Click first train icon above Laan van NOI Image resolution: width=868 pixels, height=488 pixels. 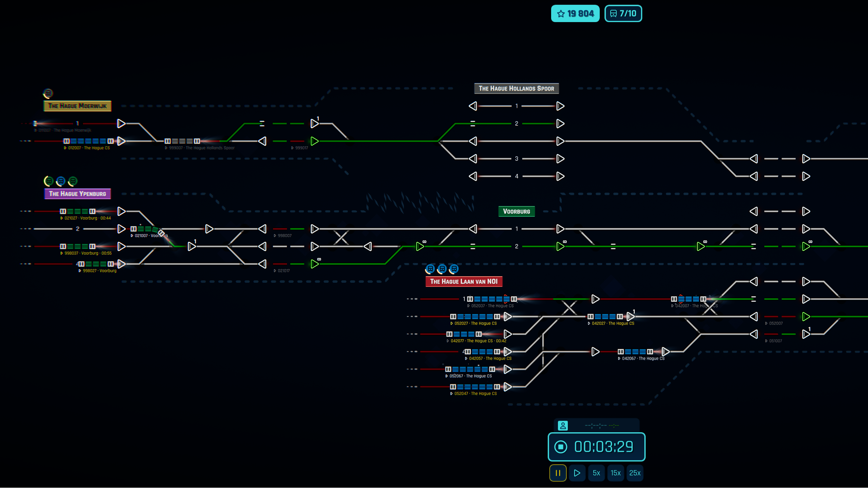tap(430, 269)
